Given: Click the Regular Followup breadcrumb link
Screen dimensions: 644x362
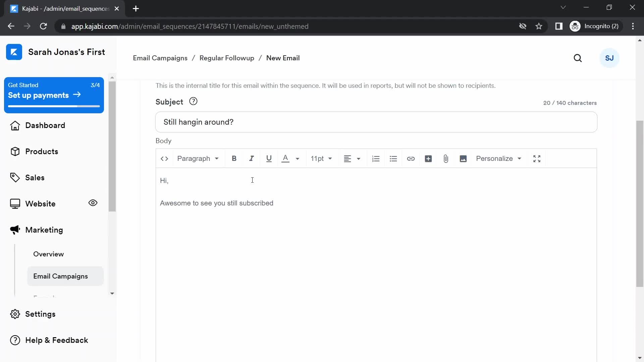Looking at the screenshot, I should (x=227, y=58).
